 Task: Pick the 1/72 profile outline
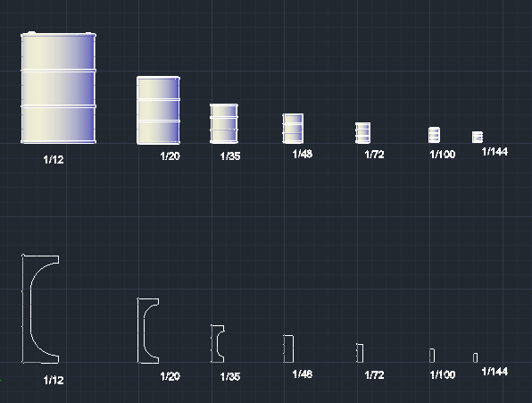point(360,353)
